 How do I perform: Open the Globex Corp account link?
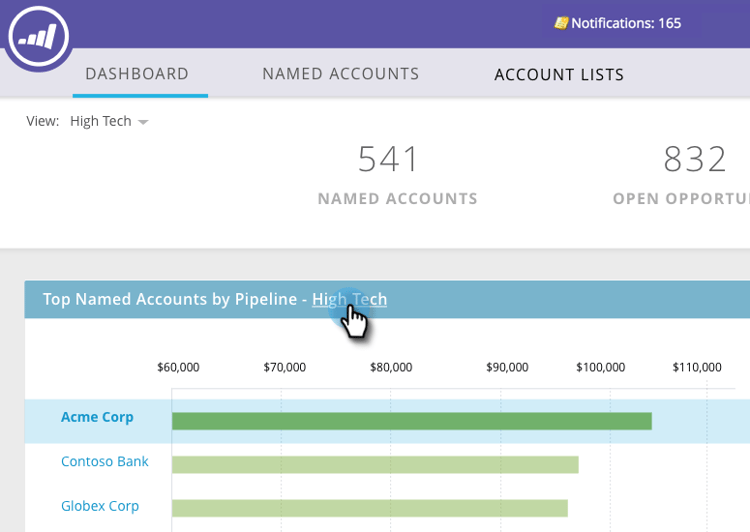point(100,506)
